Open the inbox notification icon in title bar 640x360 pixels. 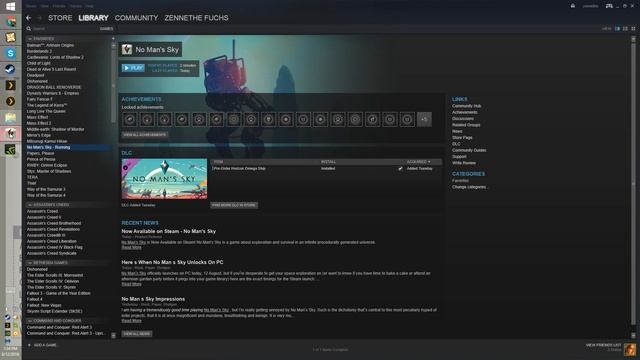point(573,6)
